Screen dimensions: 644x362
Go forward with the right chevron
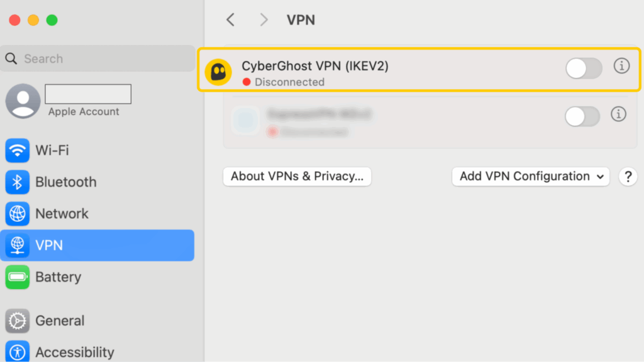(x=264, y=20)
